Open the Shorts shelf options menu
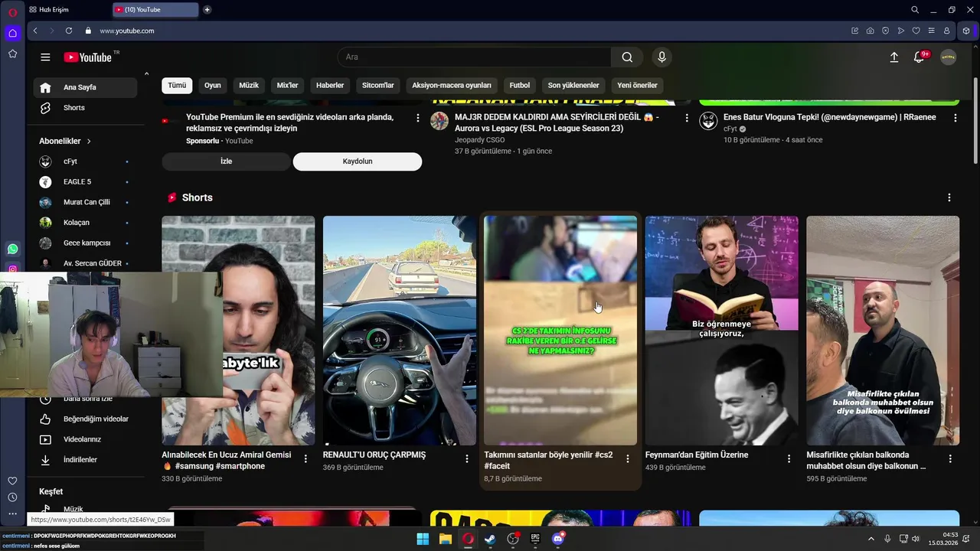Screen dimensions: 980x551 tap(949, 197)
